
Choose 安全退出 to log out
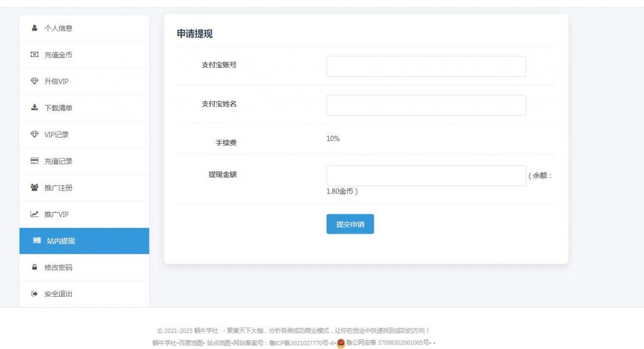[84, 294]
